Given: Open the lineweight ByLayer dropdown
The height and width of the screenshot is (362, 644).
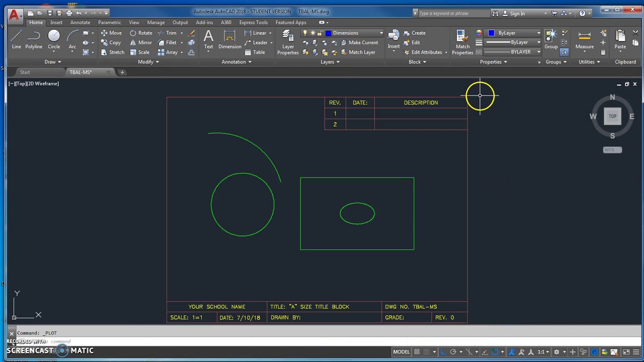Looking at the screenshot, I should tap(538, 43).
